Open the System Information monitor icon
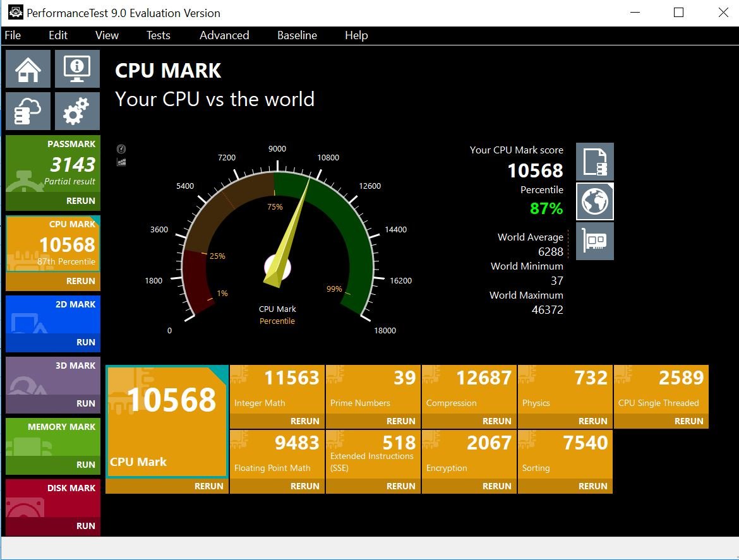This screenshot has height=560, width=739. click(77, 69)
